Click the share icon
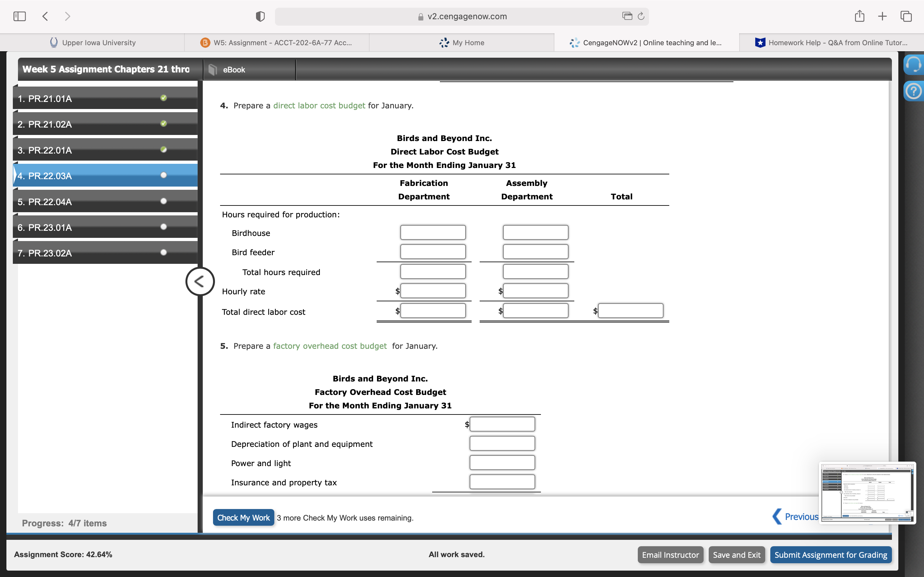Viewport: 924px width, 577px height. pos(859,16)
